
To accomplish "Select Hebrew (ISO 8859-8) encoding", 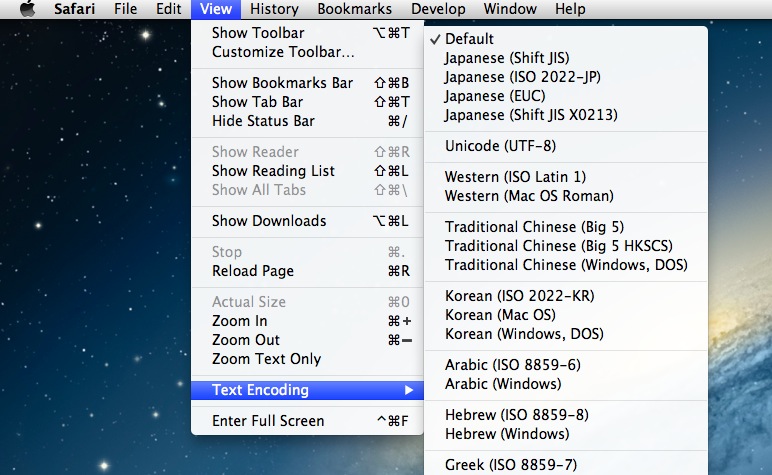I will point(566,415).
